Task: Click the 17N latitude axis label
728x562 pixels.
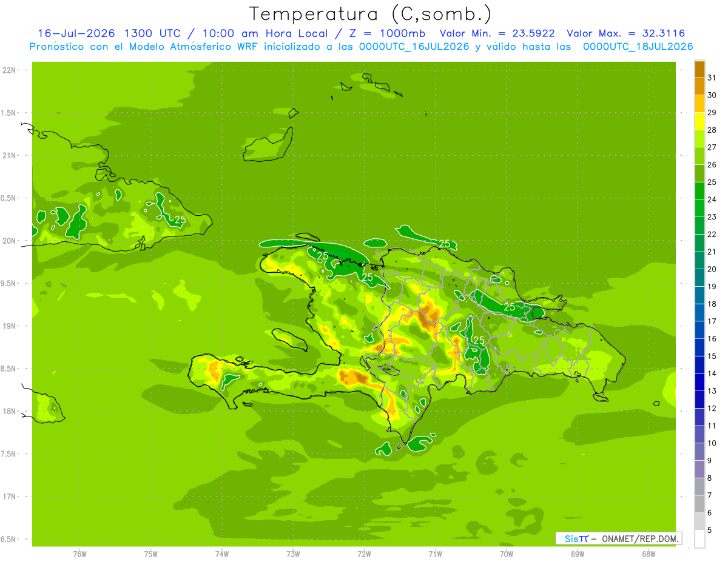Action: pyautogui.click(x=9, y=497)
